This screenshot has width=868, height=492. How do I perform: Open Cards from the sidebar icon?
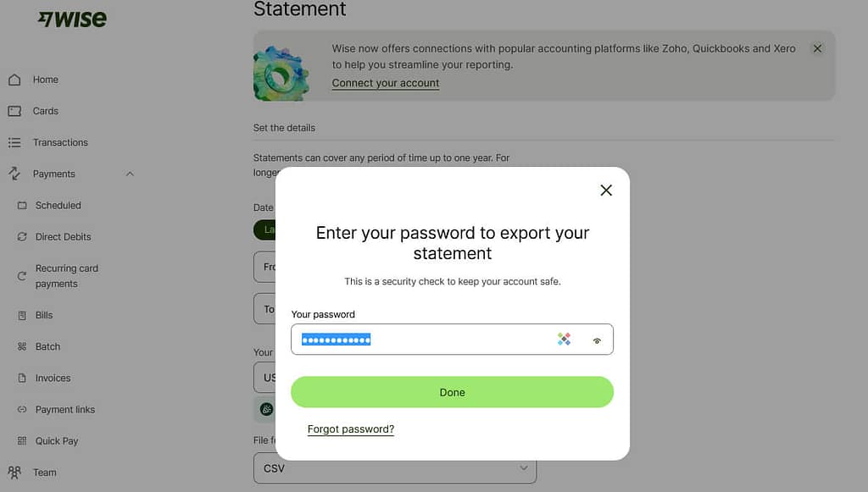pos(15,111)
